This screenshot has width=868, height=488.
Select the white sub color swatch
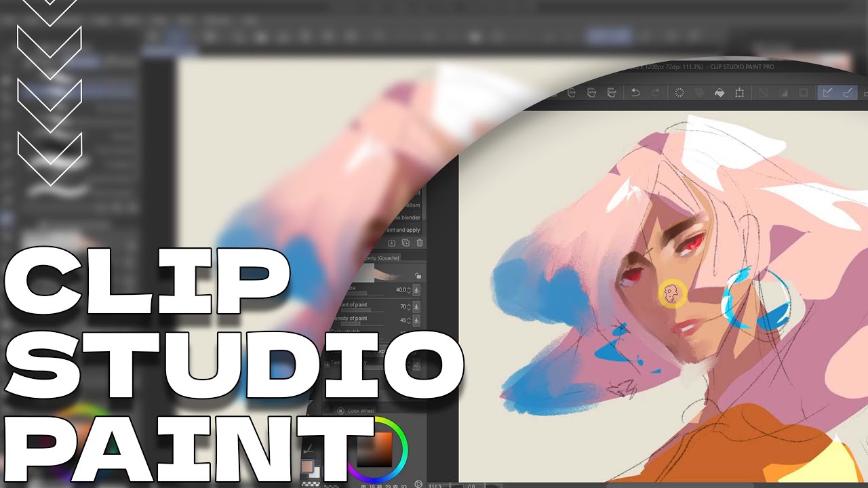pos(316,473)
